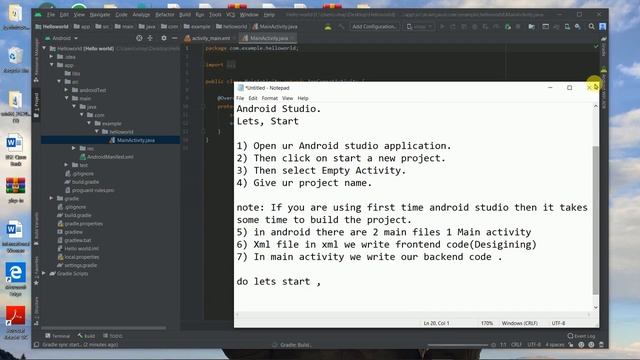This screenshot has height=360, width=640.
Task: Expand the res folder in project tree
Action: (x=74, y=148)
